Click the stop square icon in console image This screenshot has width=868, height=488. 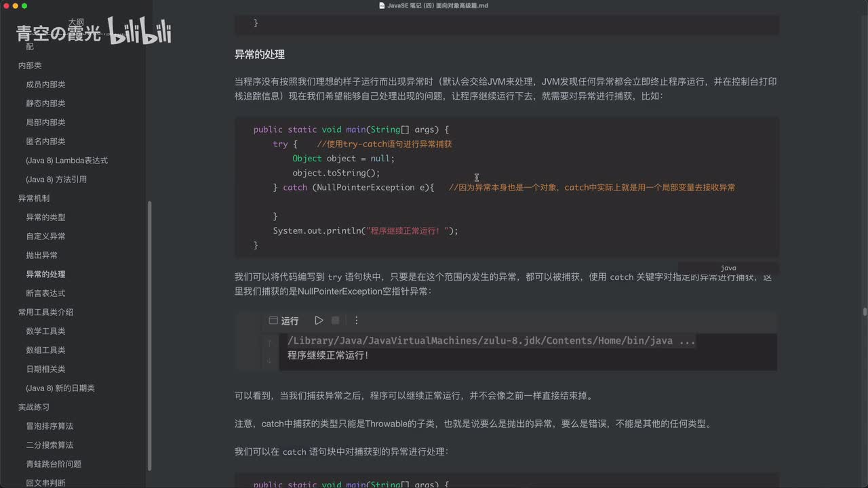pyautogui.click(x=336, y=321)
